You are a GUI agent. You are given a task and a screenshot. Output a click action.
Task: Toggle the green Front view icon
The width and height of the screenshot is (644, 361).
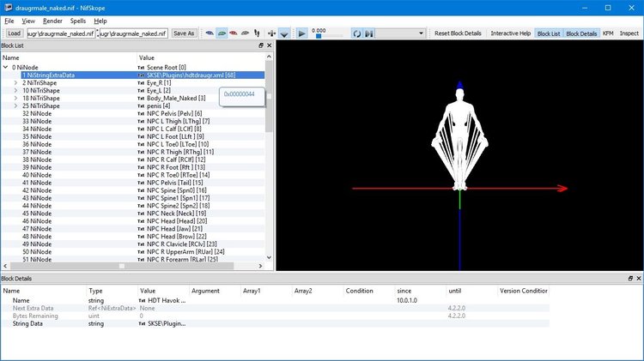click(222, 33)
